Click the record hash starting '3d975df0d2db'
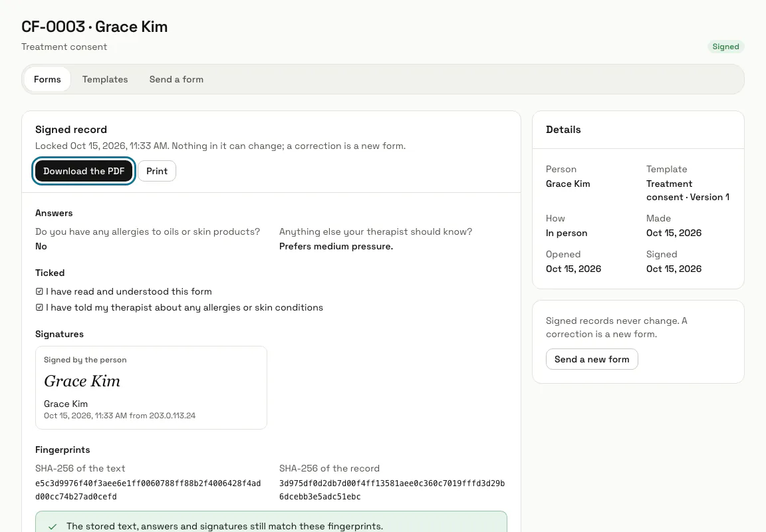The height and width of the screenshot is (532, 766). click(392, 490)
